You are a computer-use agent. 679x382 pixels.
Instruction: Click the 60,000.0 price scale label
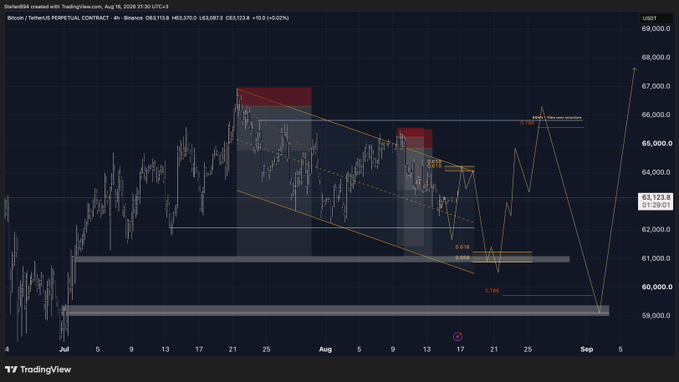coord(656,287)
